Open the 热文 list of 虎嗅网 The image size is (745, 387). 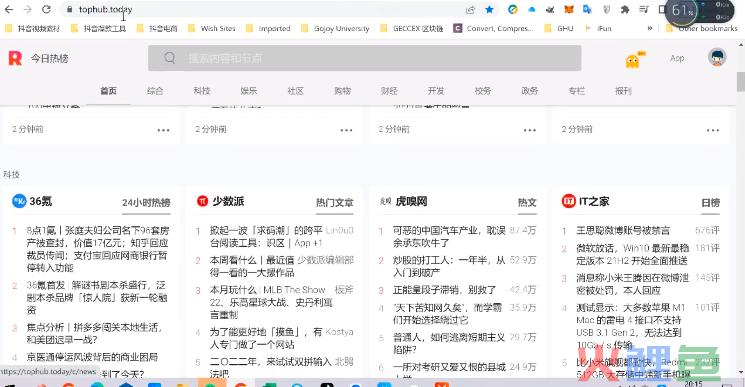tap(527, 203)
